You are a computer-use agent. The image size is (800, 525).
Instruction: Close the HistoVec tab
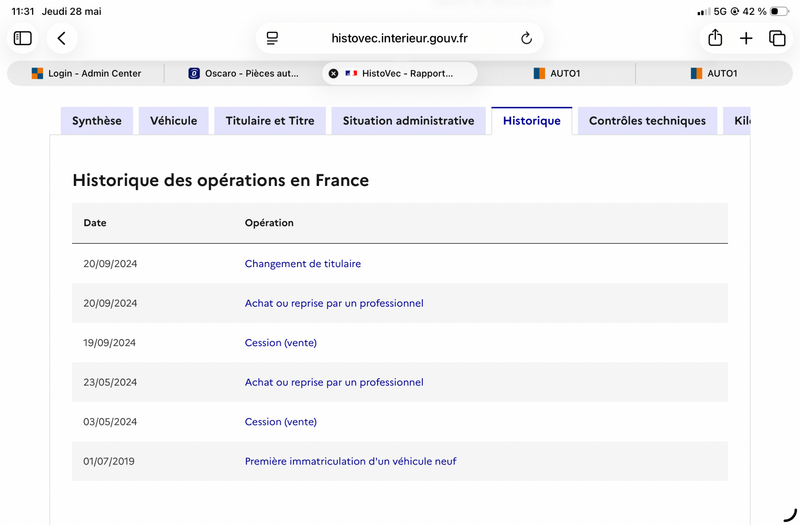click(333, 73)
